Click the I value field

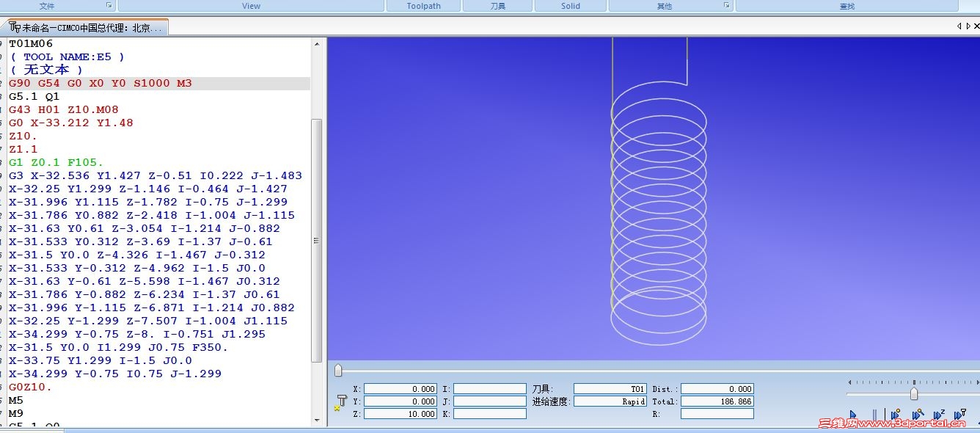coord(490,389)
